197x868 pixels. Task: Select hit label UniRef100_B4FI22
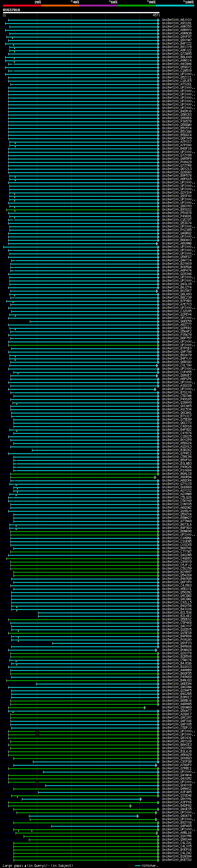[x=176, y=43]
